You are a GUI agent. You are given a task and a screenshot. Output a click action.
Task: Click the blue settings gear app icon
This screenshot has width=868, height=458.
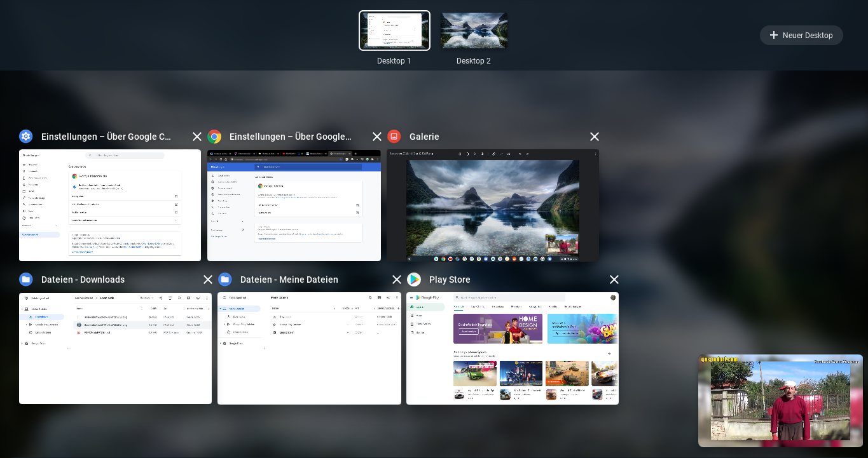tap(26, 137)
